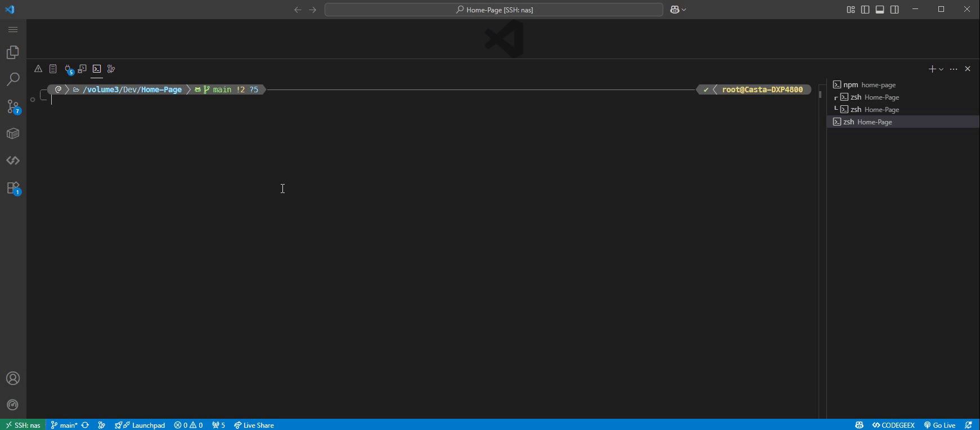Screen dimensions: 980x430
Task: Click the terminal command decoration circle
Action: (33, 100)
